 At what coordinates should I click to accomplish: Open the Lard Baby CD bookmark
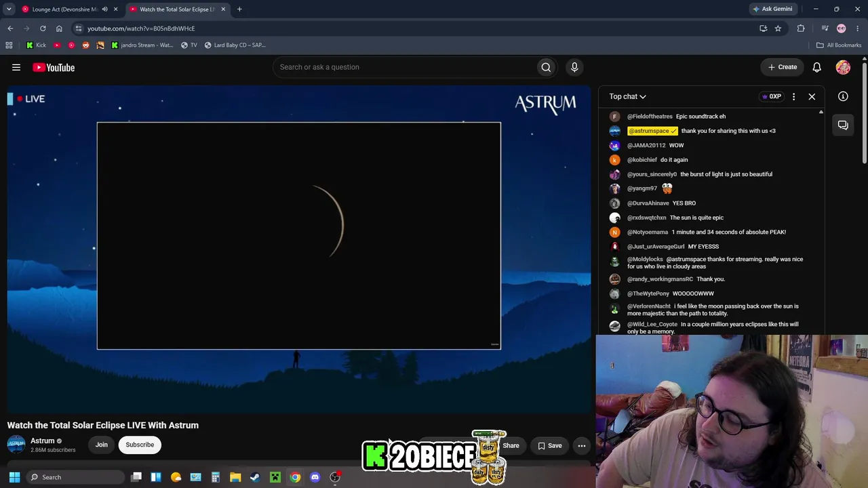point(235,45)
